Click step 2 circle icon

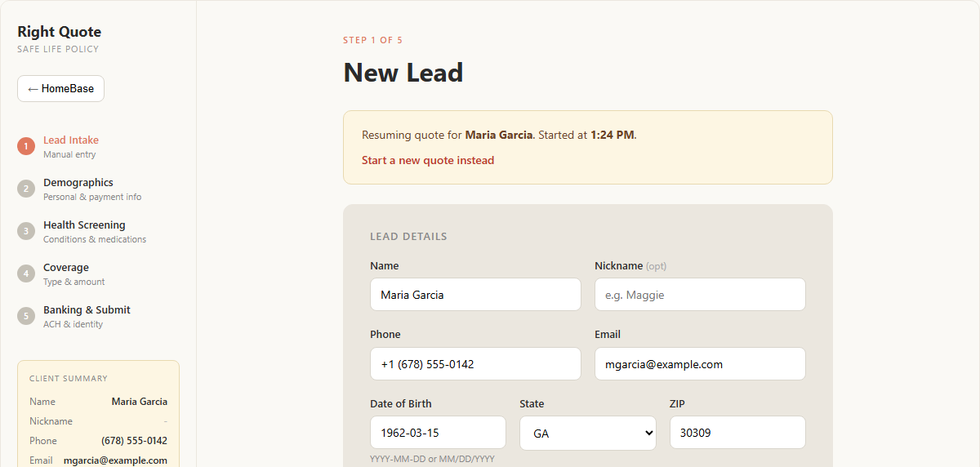(26, 189)
